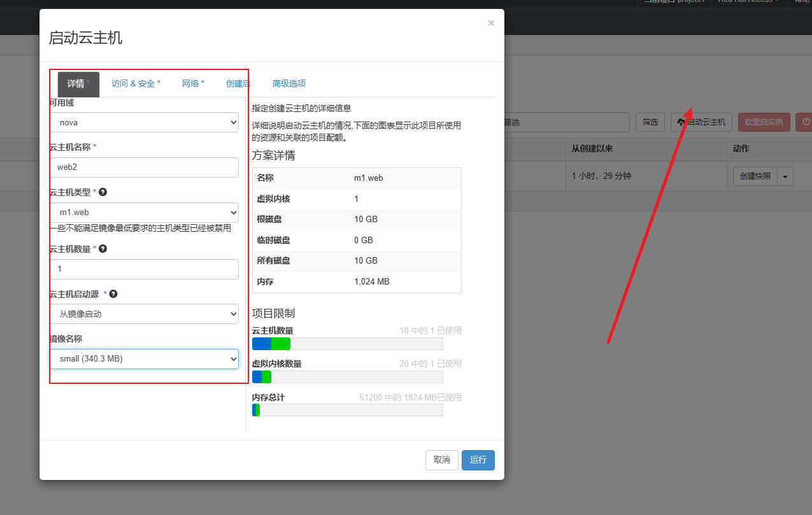Open caret dropdown next to 创建快照
The image size is (812, 515).
tap(785, 176)
